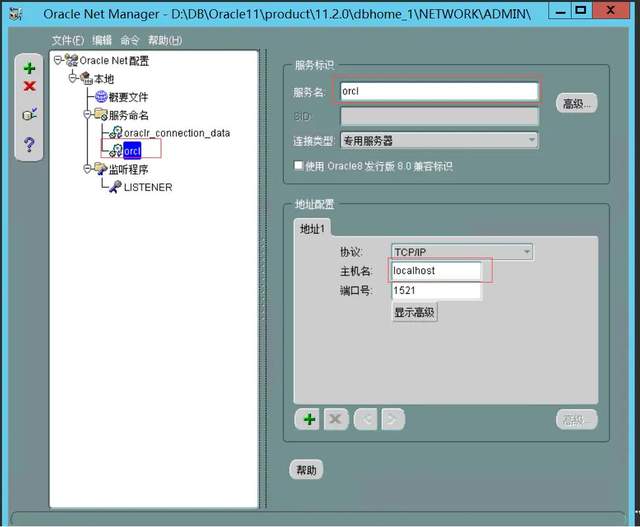This screenshot has width=640, height=527.
Task: Click the greyed-out SID input field
Action: click(440, 117)
